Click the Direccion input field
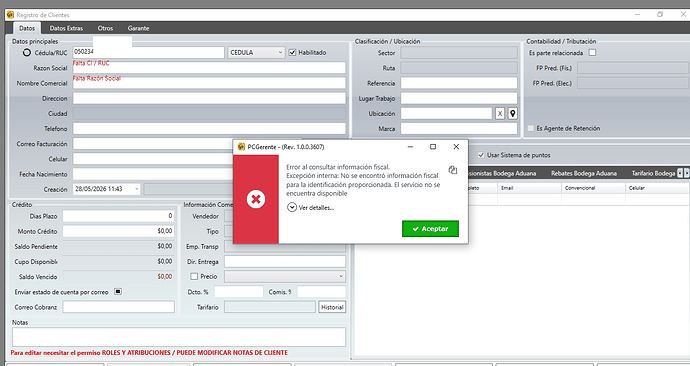 click(x=209, y=98)
